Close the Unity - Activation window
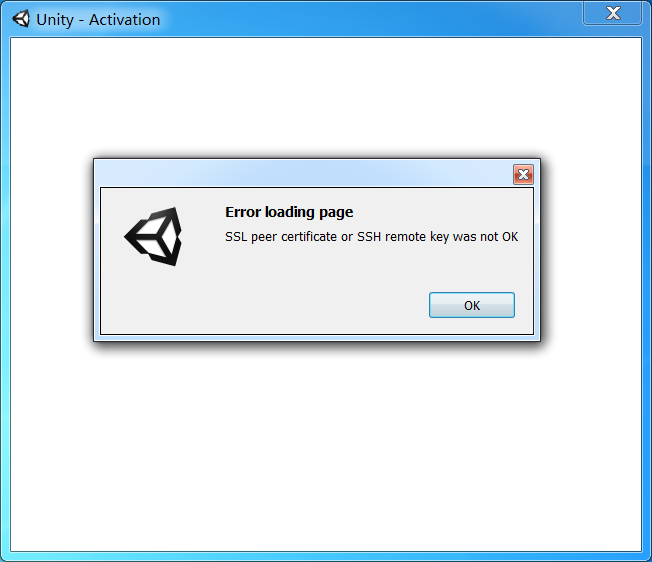652x562 pixels. [612, 13]
